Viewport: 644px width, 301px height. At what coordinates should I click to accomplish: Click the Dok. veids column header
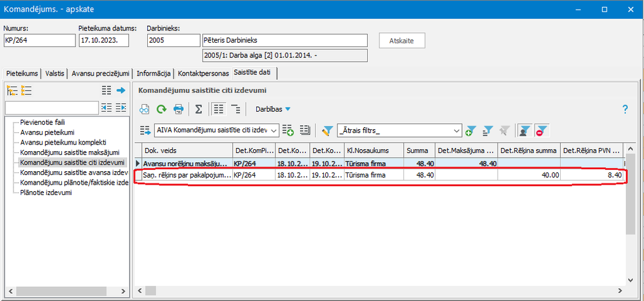tap(187, 151)
